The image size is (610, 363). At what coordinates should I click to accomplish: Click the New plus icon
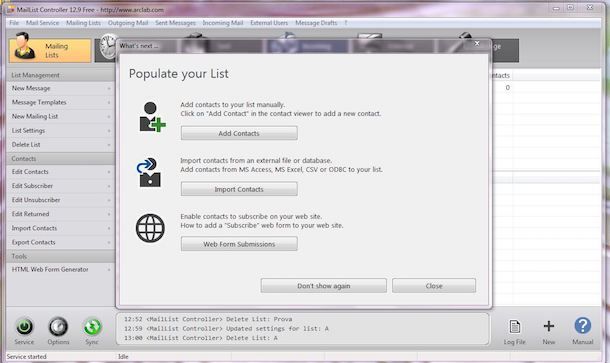click(549, 326)
